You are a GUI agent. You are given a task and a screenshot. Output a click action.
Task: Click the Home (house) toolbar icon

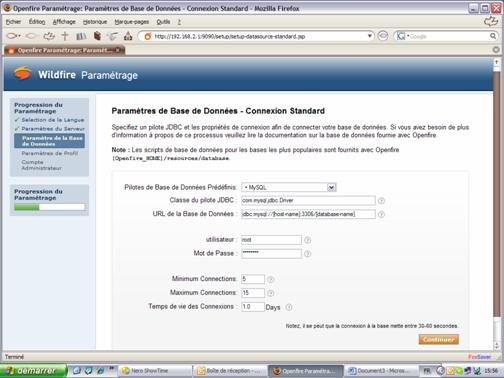pyautogui.click(x=128, y=36)
